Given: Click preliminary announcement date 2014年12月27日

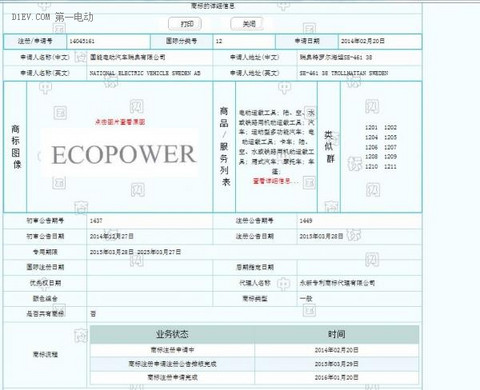Looking at the screenshot, I should coord(112,236).
